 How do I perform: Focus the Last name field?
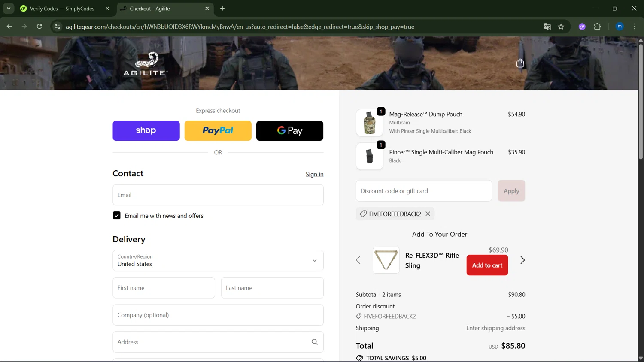click(x=272, y=288)
